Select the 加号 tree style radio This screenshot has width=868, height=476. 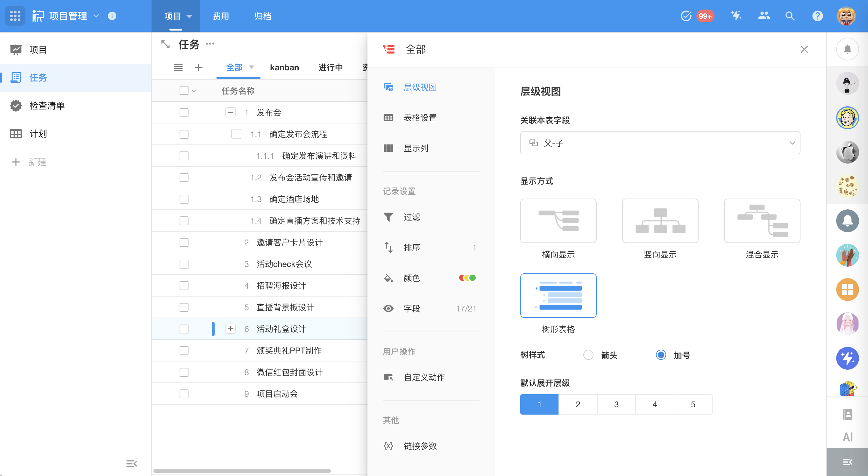[x=660, y=355]
